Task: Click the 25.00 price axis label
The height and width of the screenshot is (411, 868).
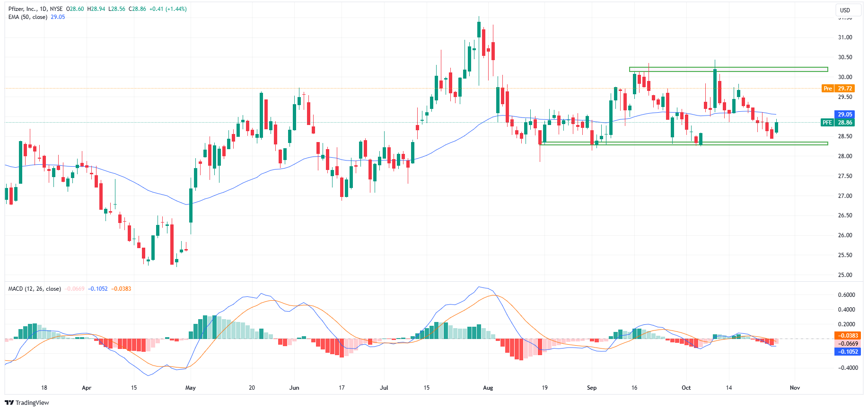Action: coord(845,275)
